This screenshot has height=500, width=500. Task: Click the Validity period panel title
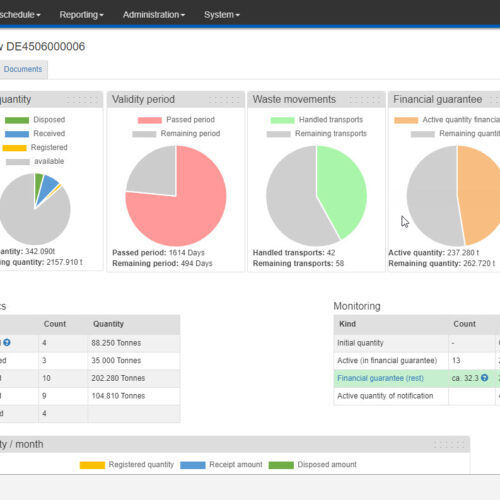(143, 99)
